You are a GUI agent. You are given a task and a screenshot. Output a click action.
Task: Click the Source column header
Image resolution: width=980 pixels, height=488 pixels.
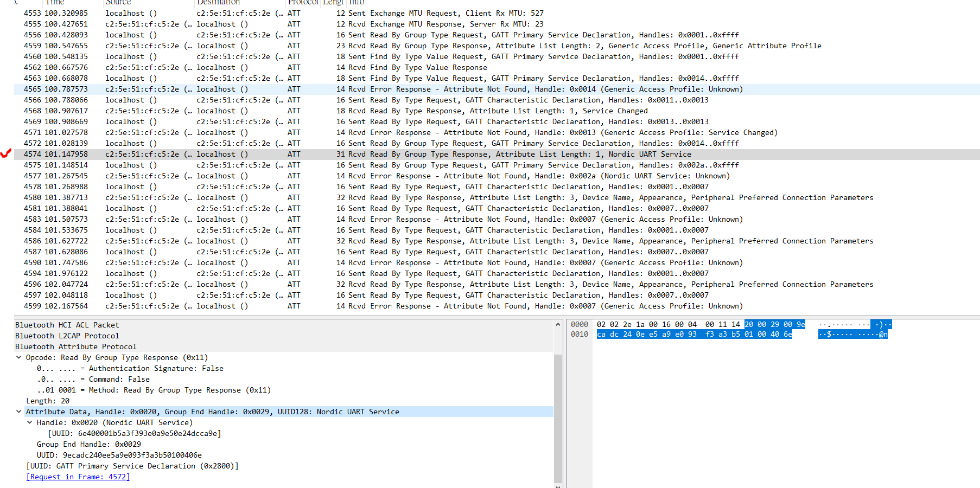coord(118,2)
